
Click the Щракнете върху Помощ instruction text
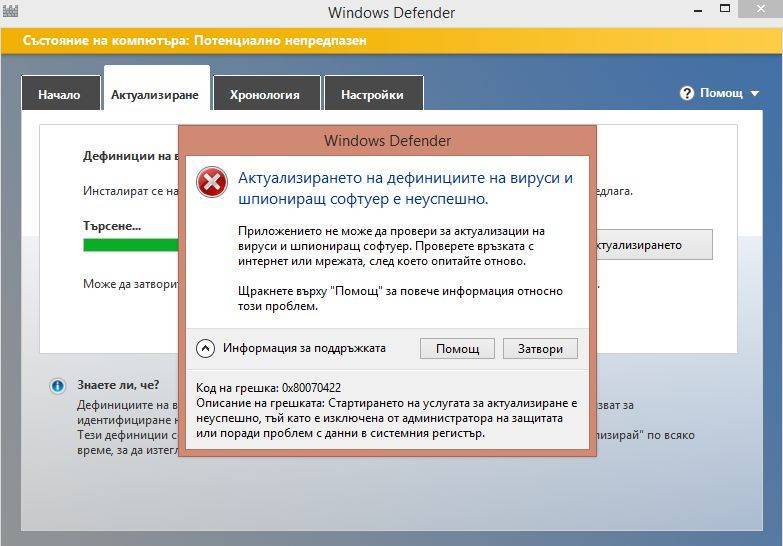400,298
